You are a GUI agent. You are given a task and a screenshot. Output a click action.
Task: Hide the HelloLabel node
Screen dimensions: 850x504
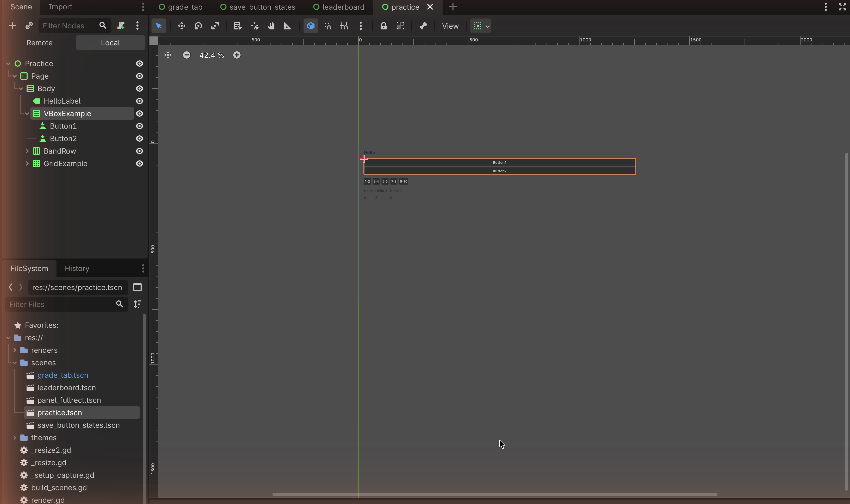tap(139, 101)
